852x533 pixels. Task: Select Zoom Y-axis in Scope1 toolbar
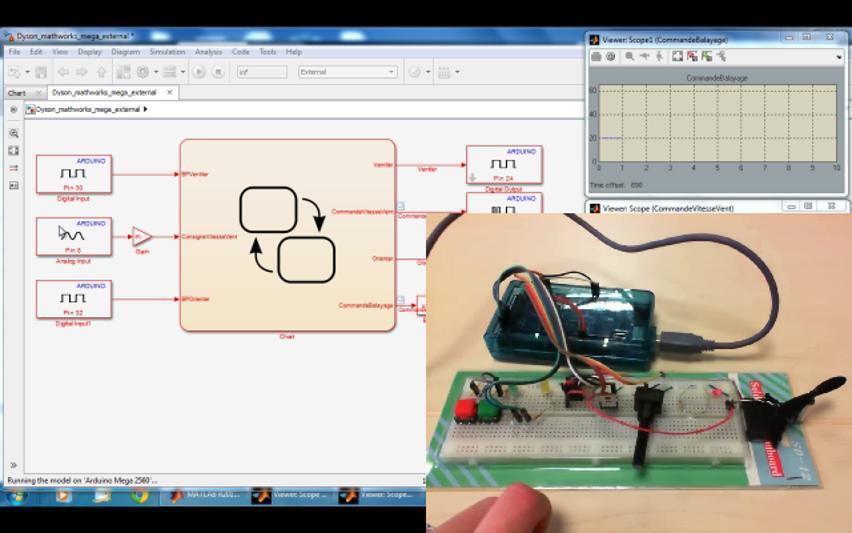click(659, 57)
